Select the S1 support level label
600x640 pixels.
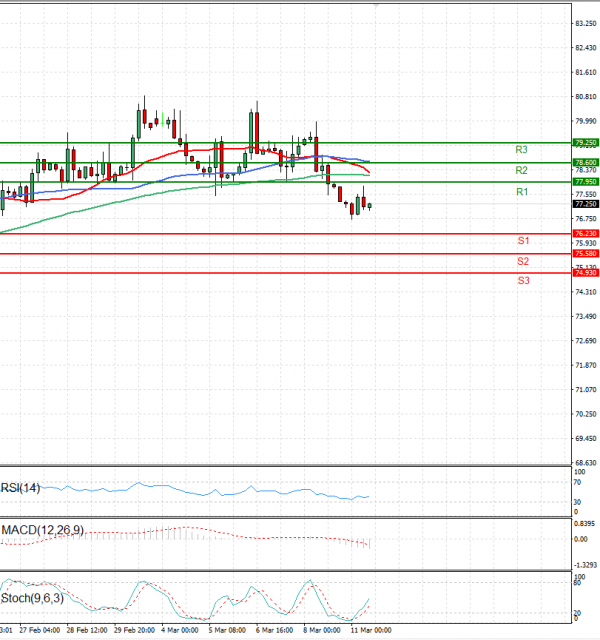click(523, 242)
